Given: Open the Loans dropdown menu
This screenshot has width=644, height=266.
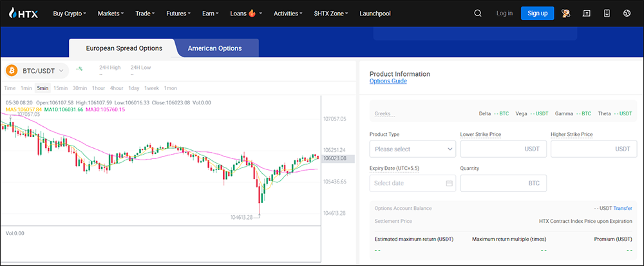Looking at the screenshot, I should click(246, 13).
